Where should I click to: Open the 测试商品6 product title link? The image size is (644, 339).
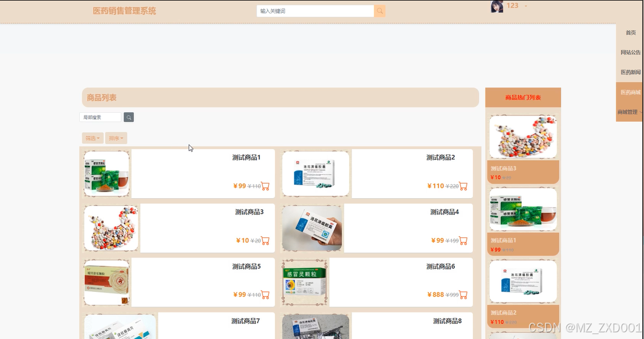pos(441,267)
